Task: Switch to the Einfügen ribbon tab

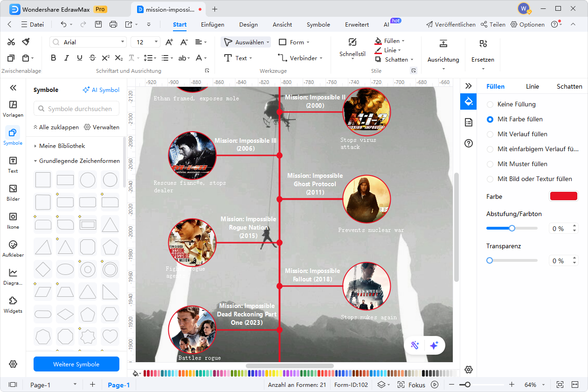Action: point(213,24)
